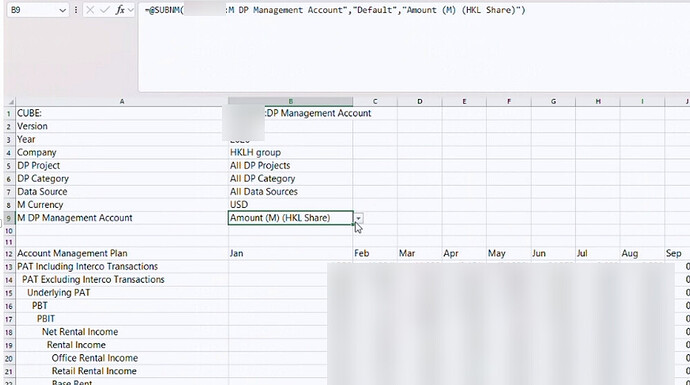Click the DP Category label cell
The image size is (690, 385).
point(122,179)
